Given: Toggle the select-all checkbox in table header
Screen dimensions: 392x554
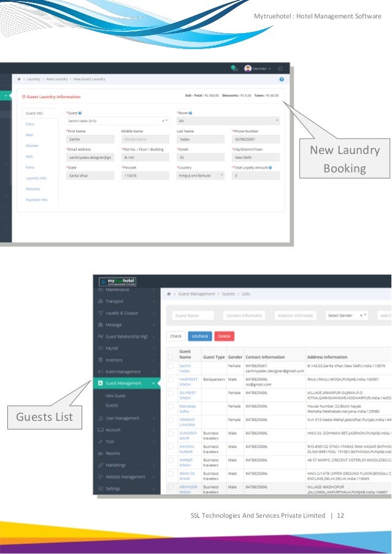Looking at the screenshot, I should point(171,357).
